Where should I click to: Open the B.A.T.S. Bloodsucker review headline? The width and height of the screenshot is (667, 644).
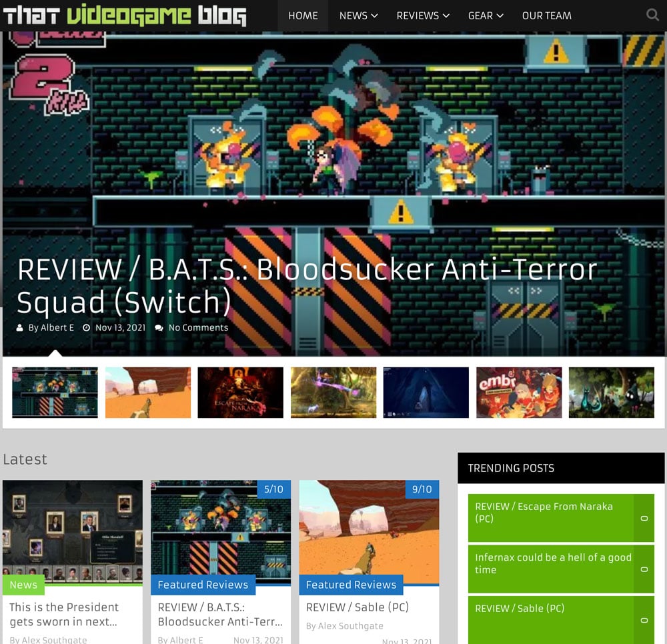pyautogui.click(x=307, y=285)
